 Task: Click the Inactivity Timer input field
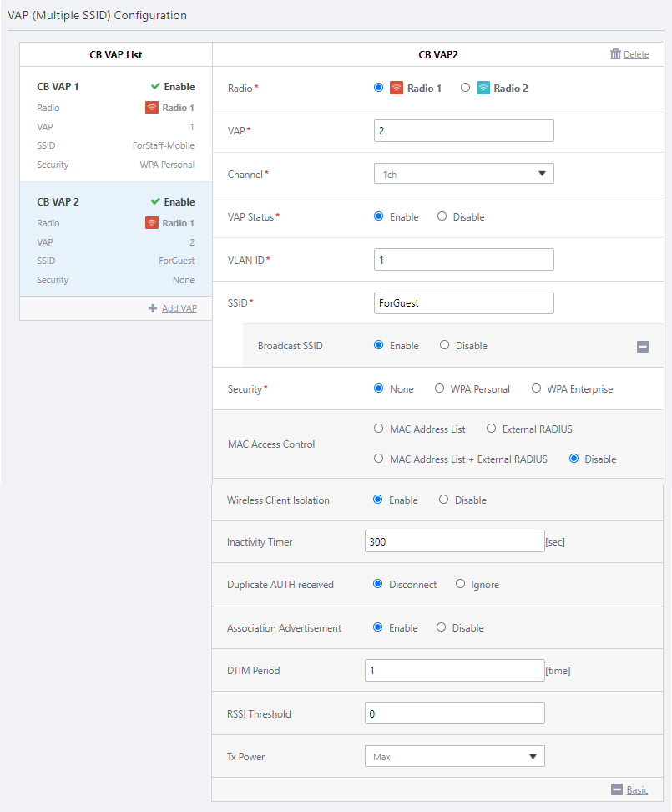(454, 541)
